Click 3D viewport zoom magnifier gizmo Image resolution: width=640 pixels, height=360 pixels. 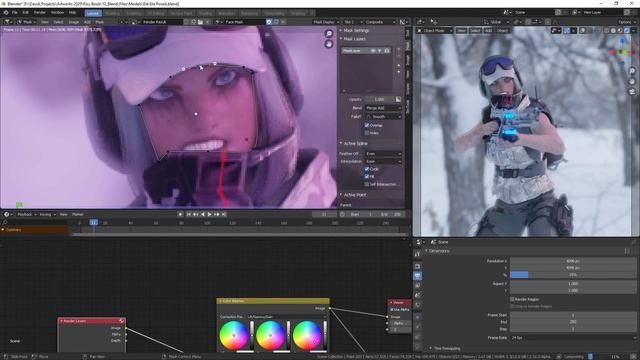coord(632,71)
